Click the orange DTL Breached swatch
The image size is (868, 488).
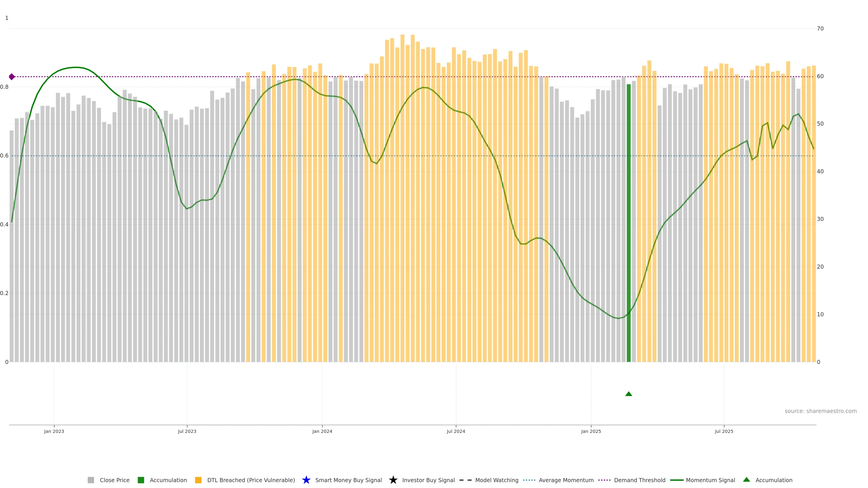[x=198, y=480]
